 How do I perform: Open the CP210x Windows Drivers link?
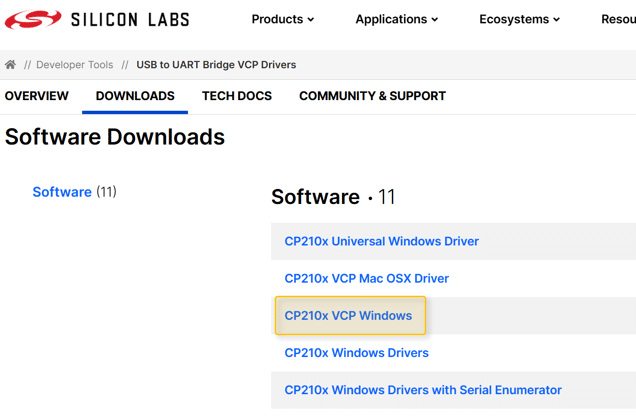pos(357,353)
